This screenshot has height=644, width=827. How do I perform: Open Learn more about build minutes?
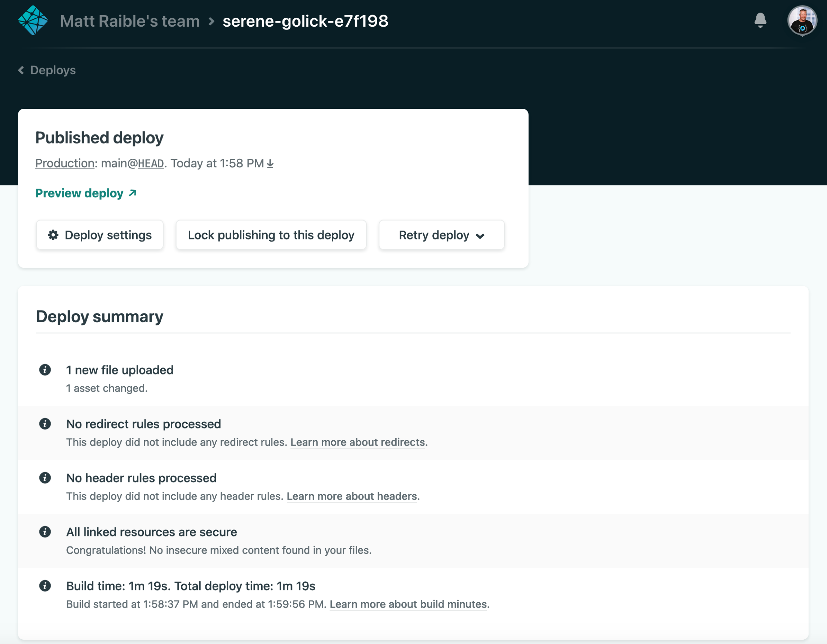pos(408,604)
